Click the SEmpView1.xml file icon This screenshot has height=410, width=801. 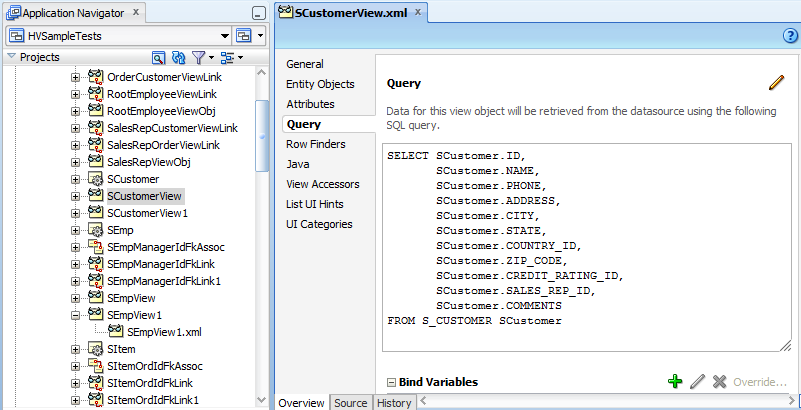115,332
